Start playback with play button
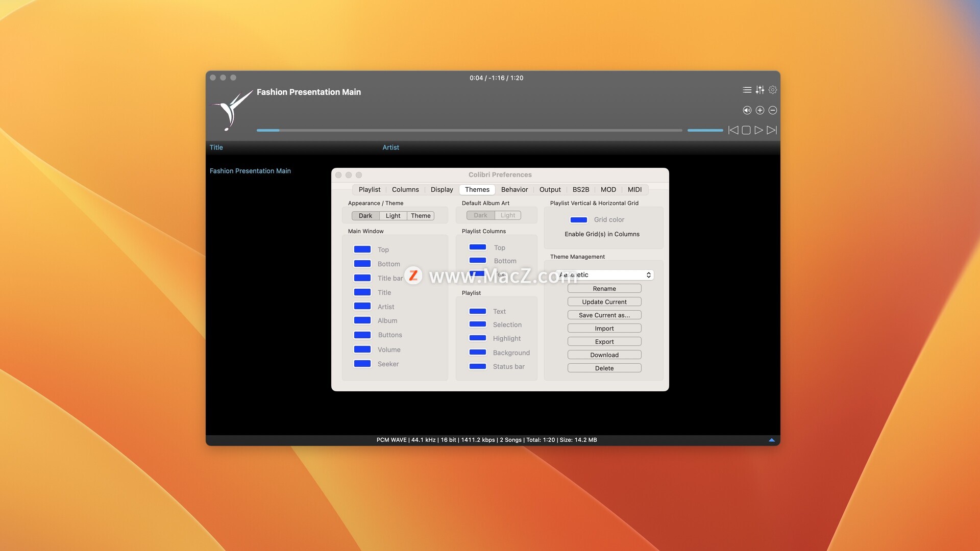Viewport: 980px width, 551px height. click(759, 130)
